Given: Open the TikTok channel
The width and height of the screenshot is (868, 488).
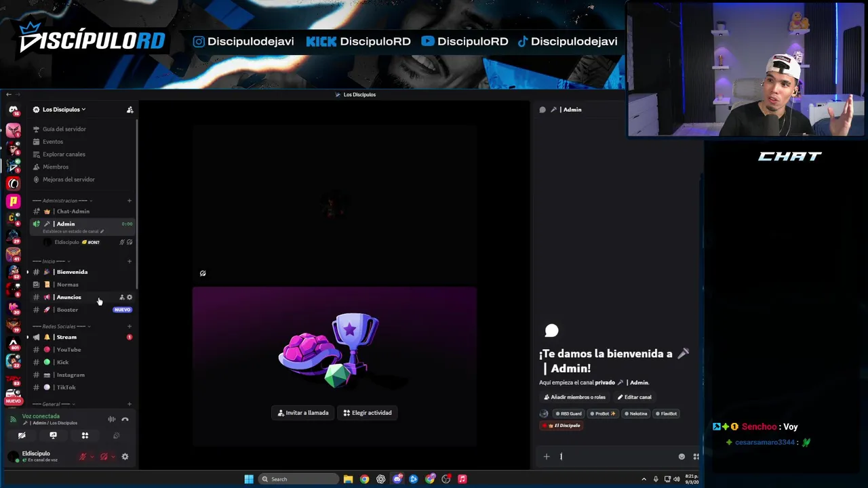Looking at the screenshot, I should click(x=66, y=388).
